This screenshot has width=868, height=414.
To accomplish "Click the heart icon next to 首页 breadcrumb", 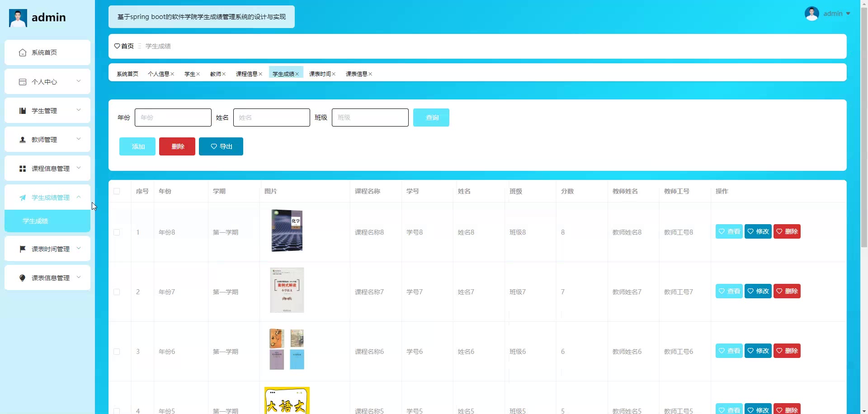I will (117, 46).
